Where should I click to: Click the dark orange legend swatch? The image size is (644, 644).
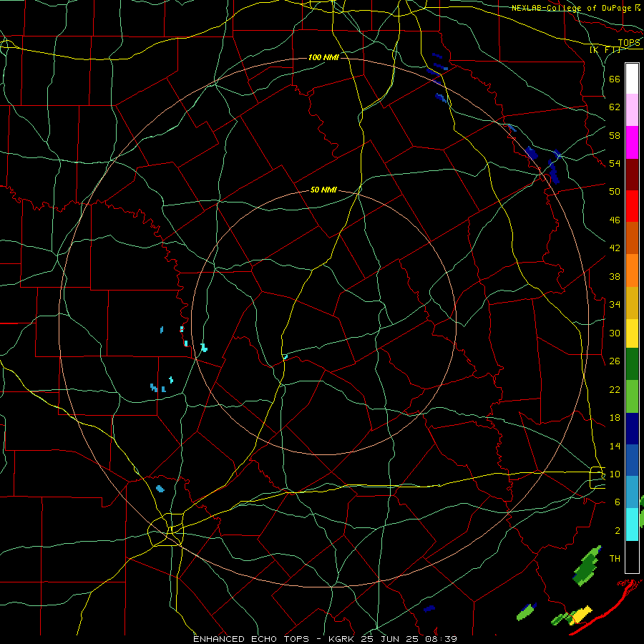coord(632,238)
